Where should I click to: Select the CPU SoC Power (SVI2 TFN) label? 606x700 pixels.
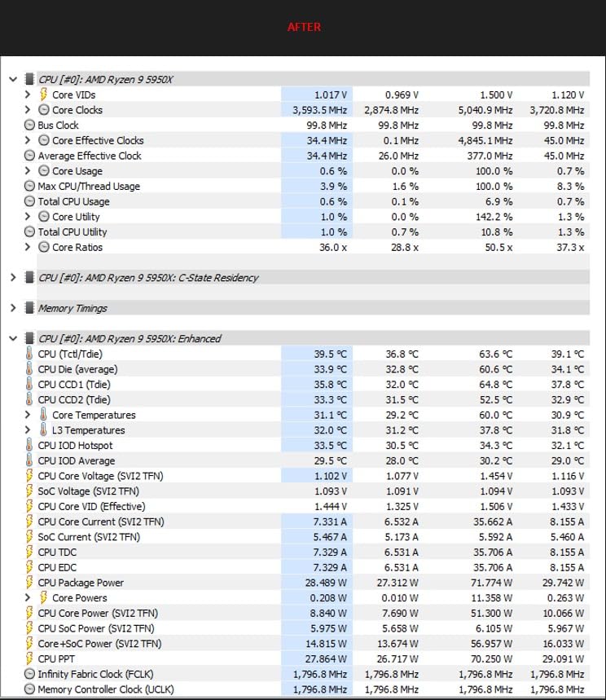pos(96,628)
